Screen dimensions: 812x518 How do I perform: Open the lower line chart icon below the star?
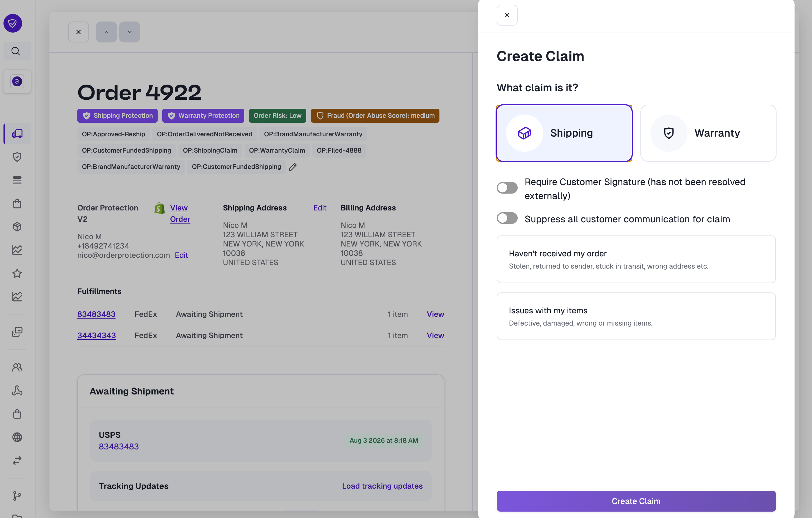pos(17,296)
